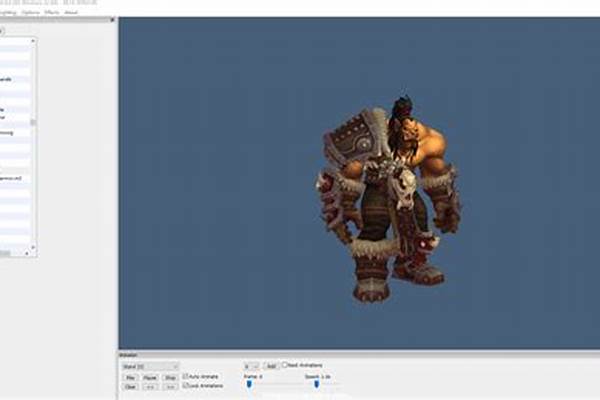Click the file list scroll down arrow

[x=33, y=248]
